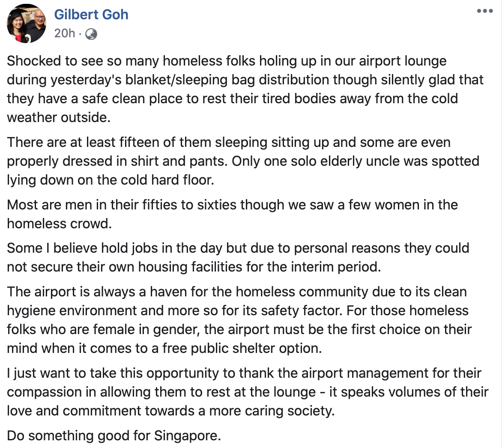Click the words "homeless crowd"
Screen dimensions: 502x448
59,224
